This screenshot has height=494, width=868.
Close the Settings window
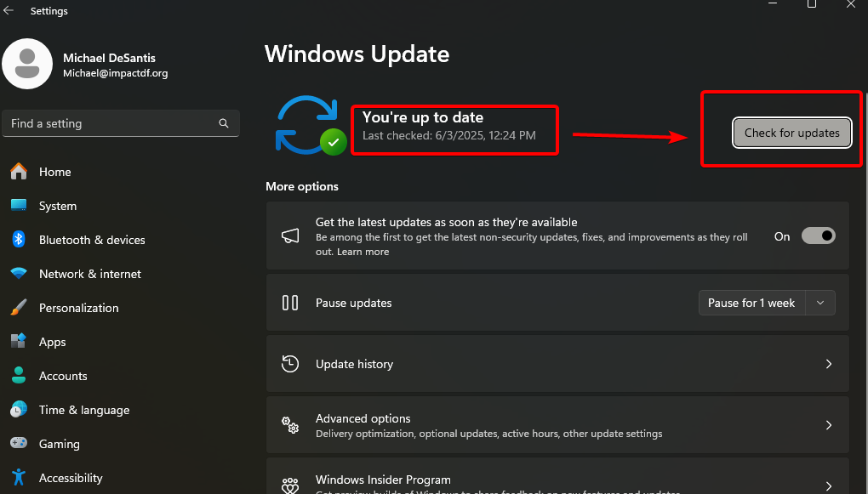coord(851,4)
